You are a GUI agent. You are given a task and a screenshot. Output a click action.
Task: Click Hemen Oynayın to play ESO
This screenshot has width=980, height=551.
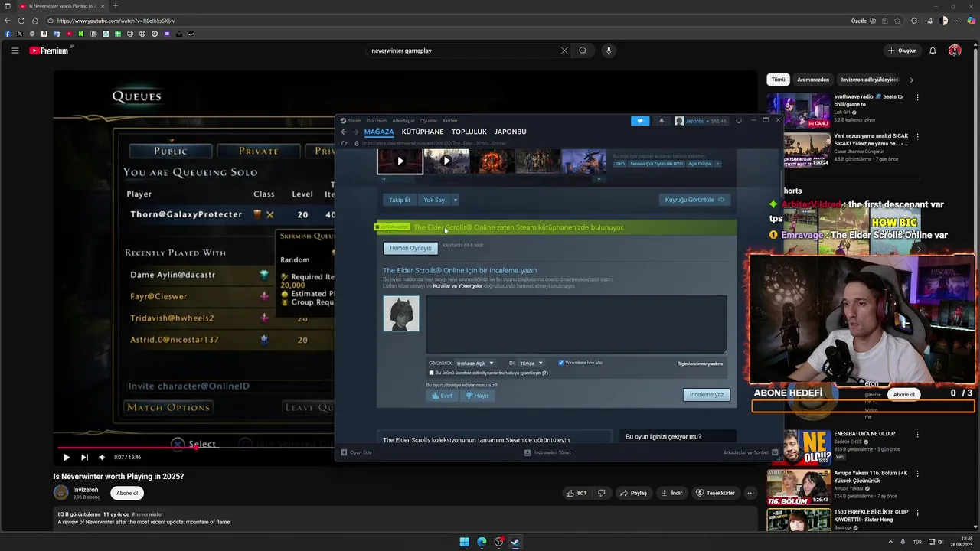410,248
